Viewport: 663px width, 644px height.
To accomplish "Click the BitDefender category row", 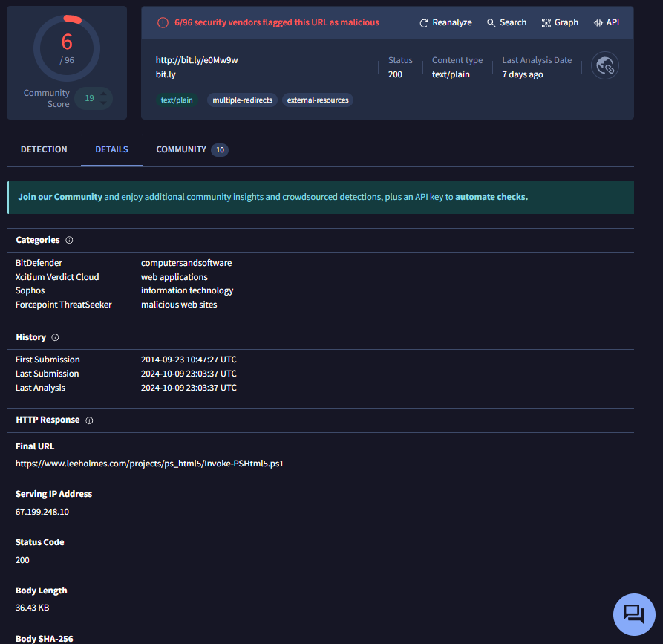I will click(x=123, y=263).
